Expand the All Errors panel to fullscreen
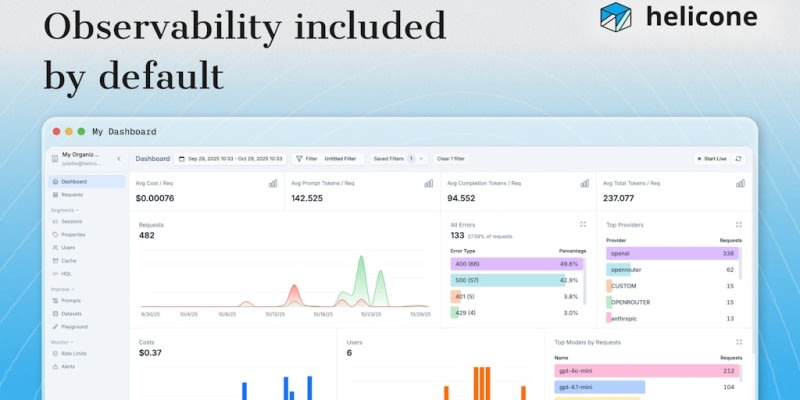Viewport: 800px width, 400px height. [583, 224]
